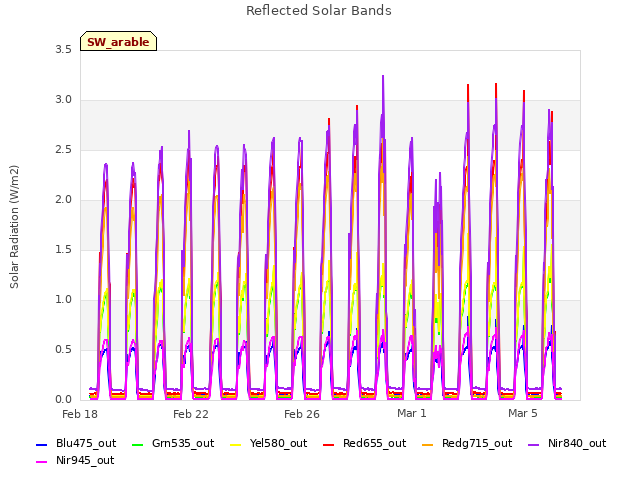This screenshot has height=480, width=640.
Task: Click the 1.0 y-axis tick label
Action: tap(64, 300)
